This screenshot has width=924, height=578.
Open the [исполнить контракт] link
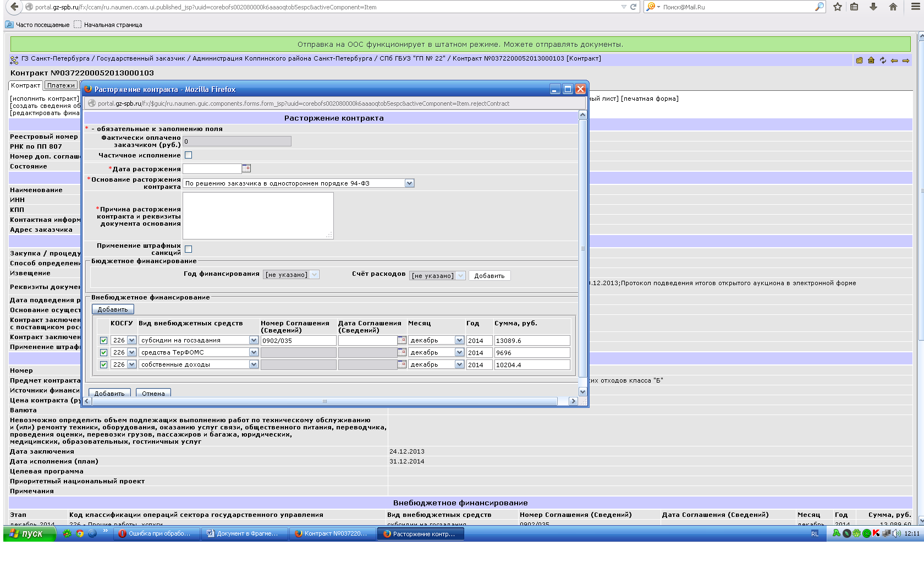[x=45, y=99]
